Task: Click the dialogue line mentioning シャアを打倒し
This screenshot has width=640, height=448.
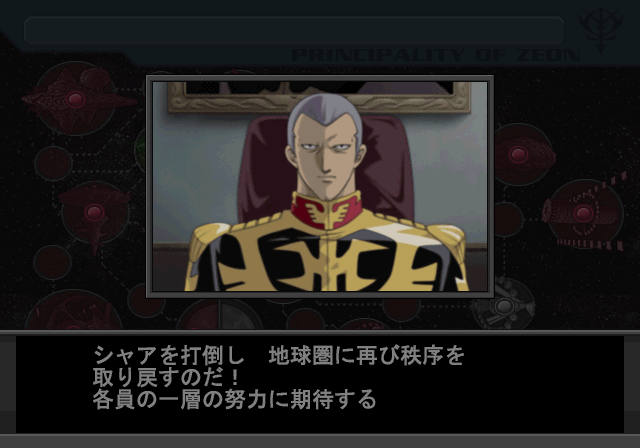Action: coord(278,355)
